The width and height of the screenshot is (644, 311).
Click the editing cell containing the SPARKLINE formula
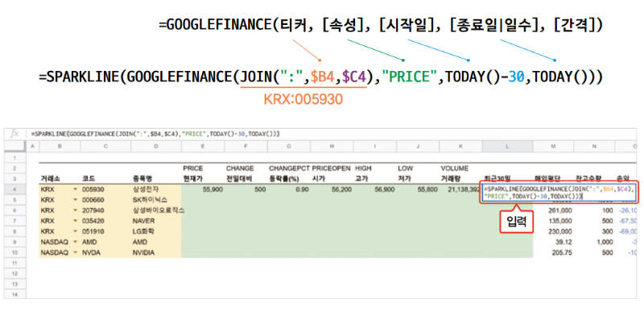coord(559,193)
